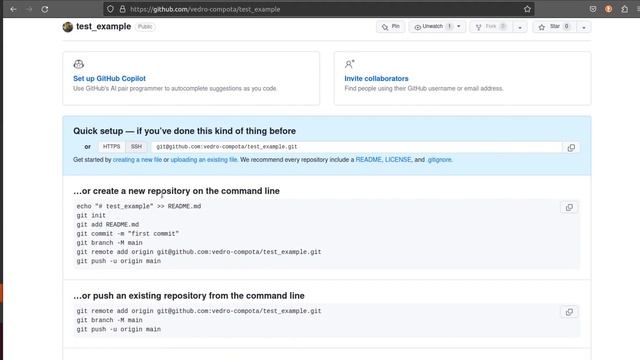
Task: Open the browser extensions puzzle icon
Action: 624,9
